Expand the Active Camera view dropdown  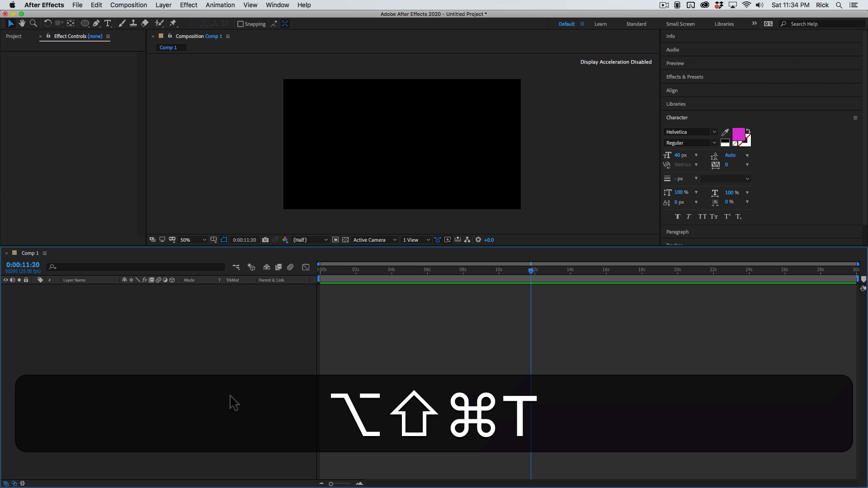pos(374,240)
